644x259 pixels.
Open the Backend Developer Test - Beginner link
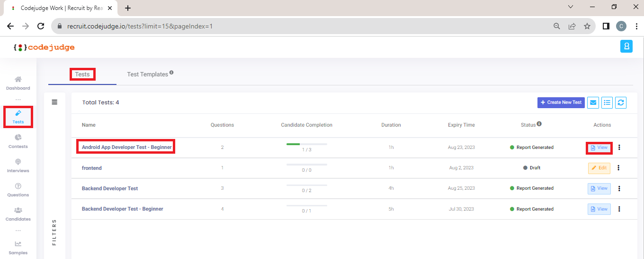pos(123,209)
